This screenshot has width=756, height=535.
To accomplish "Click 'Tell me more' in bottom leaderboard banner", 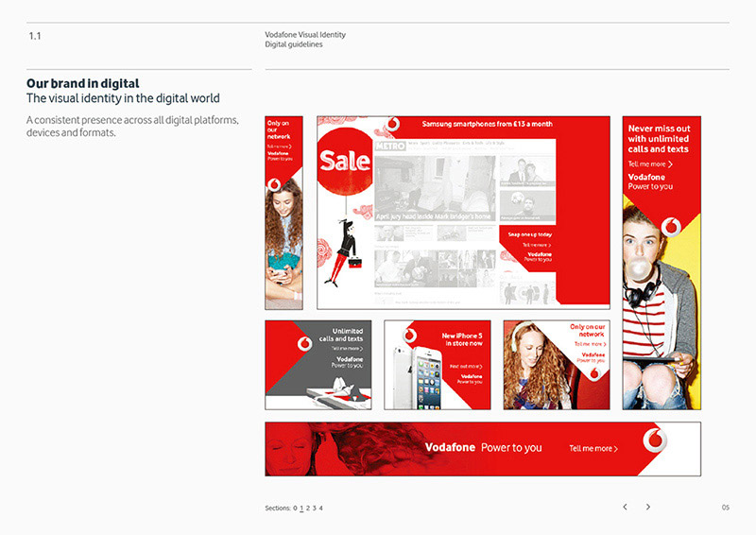I will click(593, 448).
